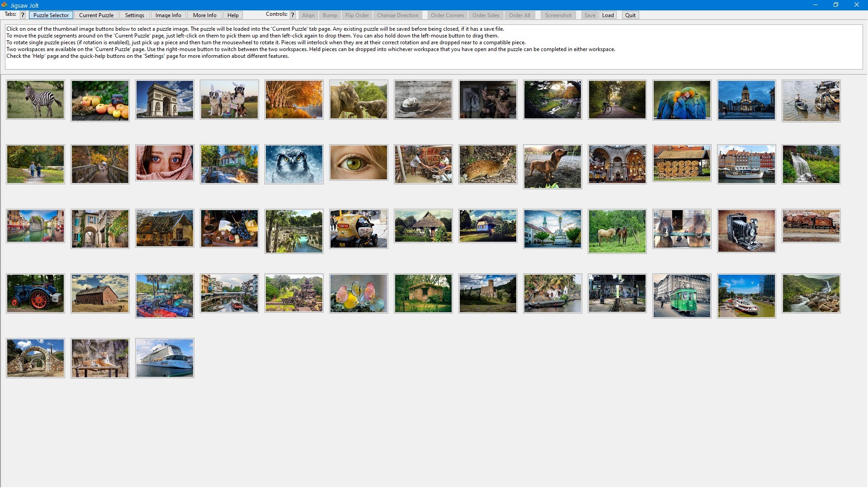Open the Settings tab
Screen dimensions: 868x488
[x=134, y=15]
